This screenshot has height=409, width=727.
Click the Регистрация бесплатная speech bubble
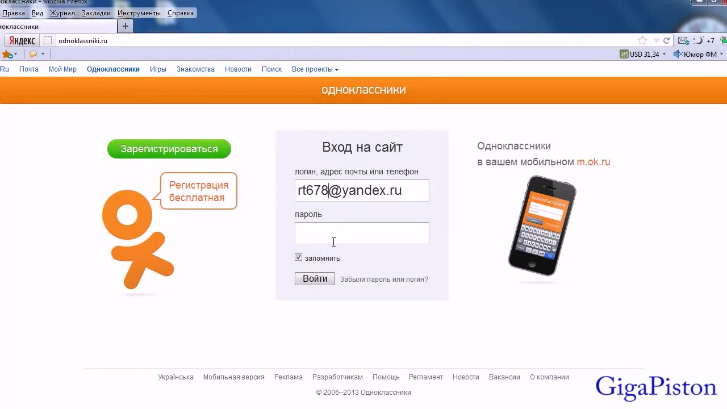click(x=198, y=191)
